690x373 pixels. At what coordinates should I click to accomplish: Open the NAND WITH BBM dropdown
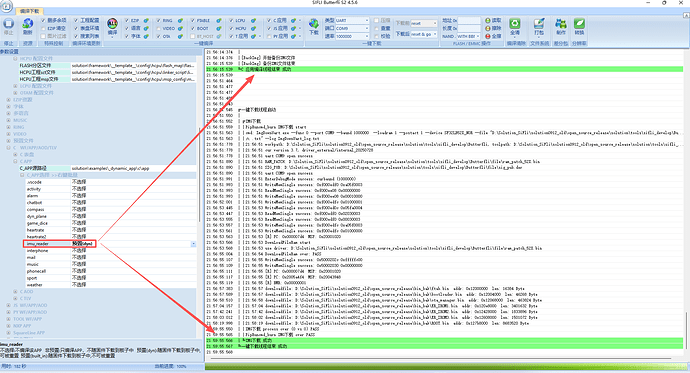coord(478,36)
